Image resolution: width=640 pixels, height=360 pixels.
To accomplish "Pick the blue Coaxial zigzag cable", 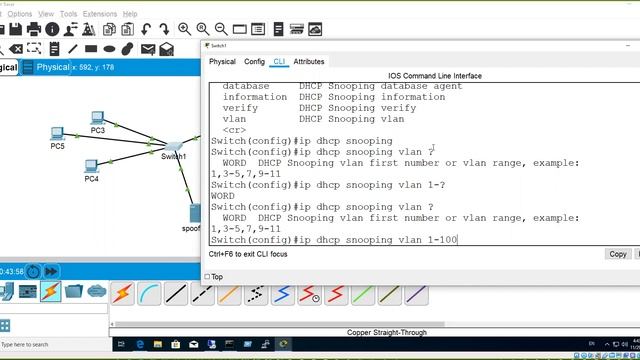I will coord(283,293).
